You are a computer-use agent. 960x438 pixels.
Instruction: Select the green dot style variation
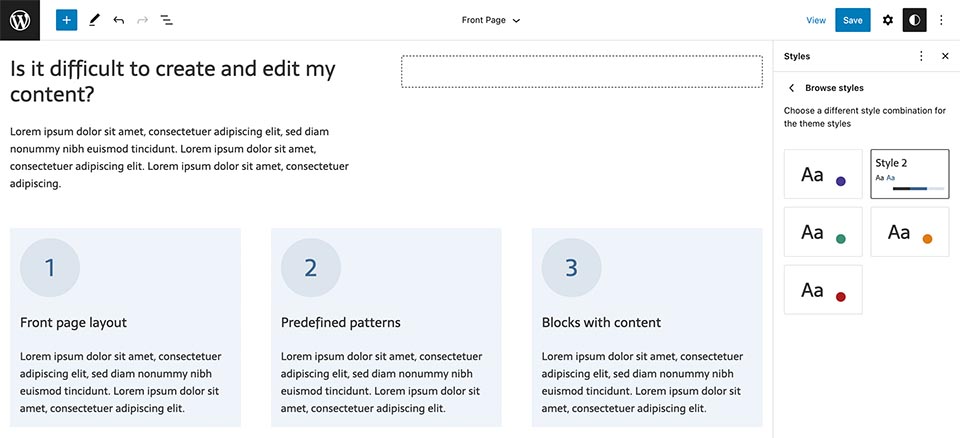click(x=823, y=232)
